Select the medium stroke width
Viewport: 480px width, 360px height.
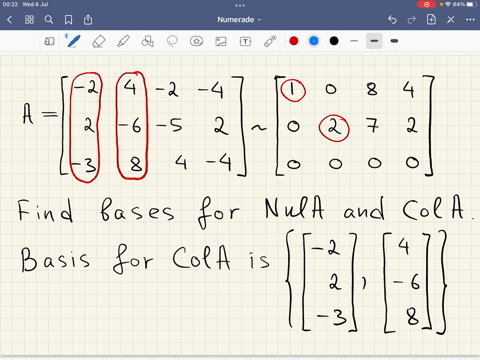(374, 41)
